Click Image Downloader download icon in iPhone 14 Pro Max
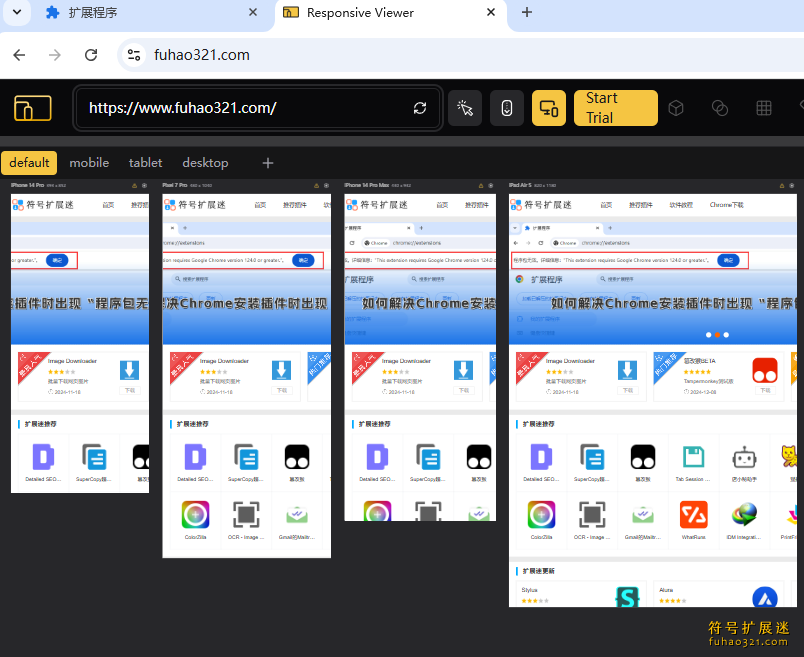 click(463, 370)
